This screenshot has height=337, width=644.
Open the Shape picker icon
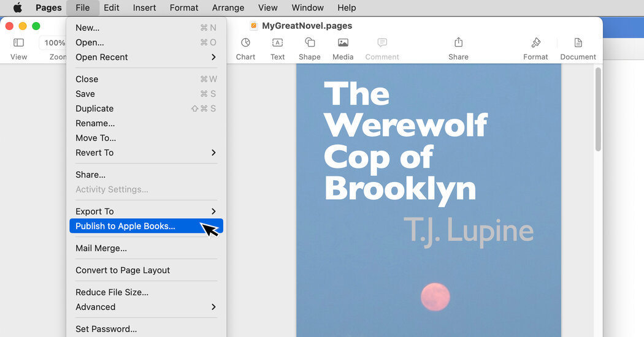[310, 43]
